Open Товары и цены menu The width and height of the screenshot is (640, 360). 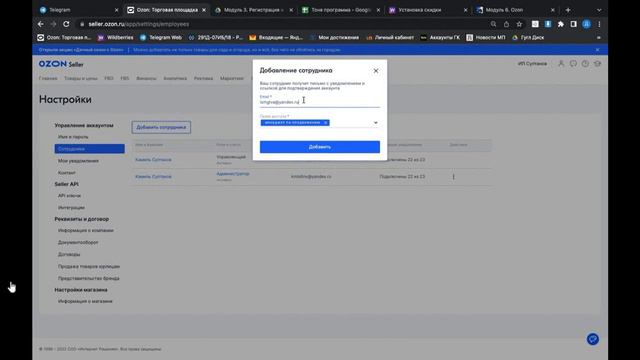(x=80, y=78)
